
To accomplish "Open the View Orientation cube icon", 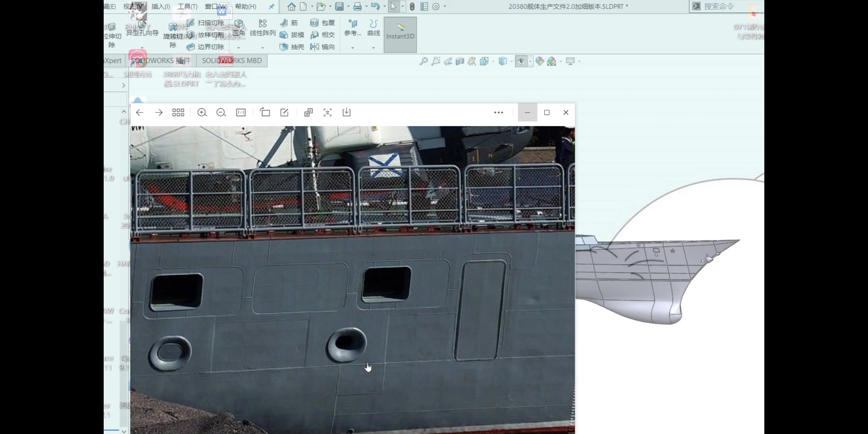I will click(x=484, y=61).
